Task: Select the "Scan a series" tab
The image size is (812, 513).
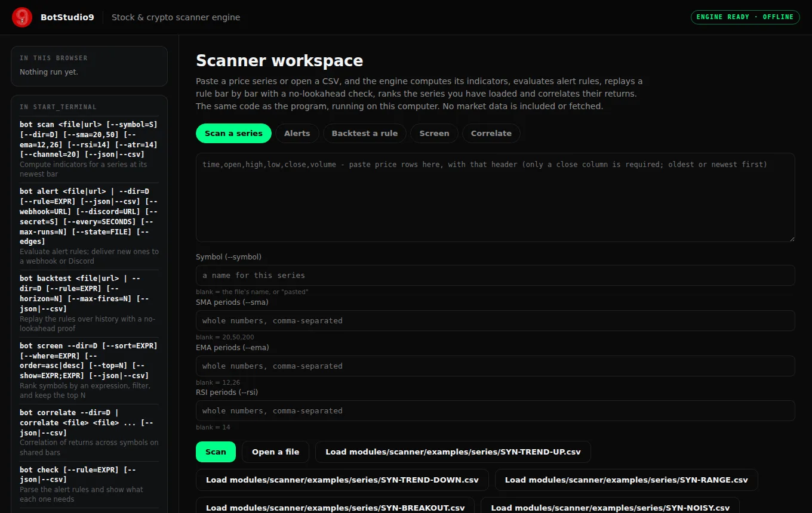Action: (233, 133)
